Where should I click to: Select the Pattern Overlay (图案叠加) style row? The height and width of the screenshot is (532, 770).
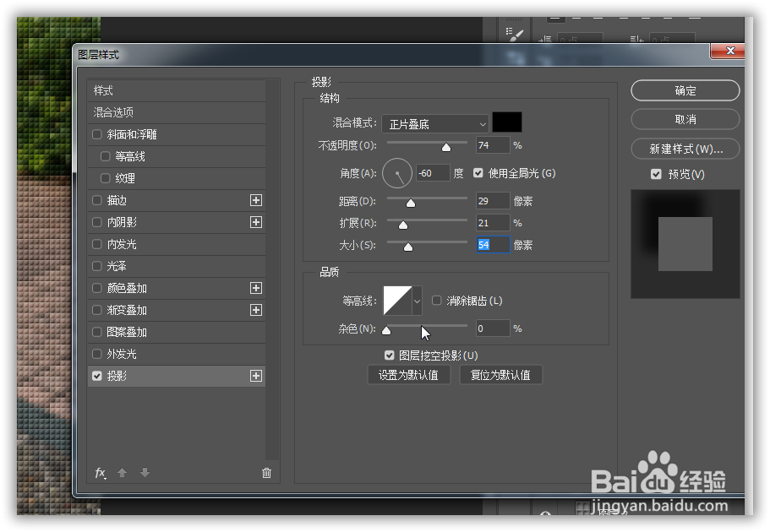[177, 332]
